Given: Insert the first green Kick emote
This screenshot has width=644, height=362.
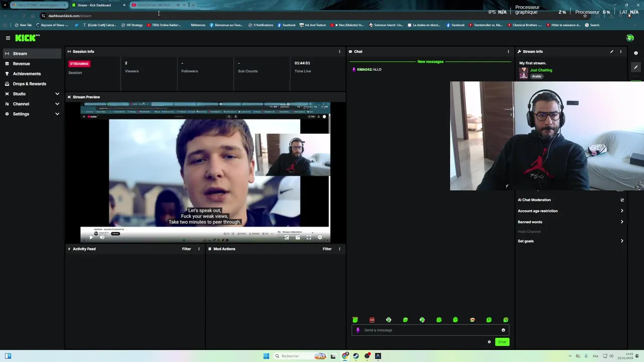Looking at the screenshot, I should point(355,320).
